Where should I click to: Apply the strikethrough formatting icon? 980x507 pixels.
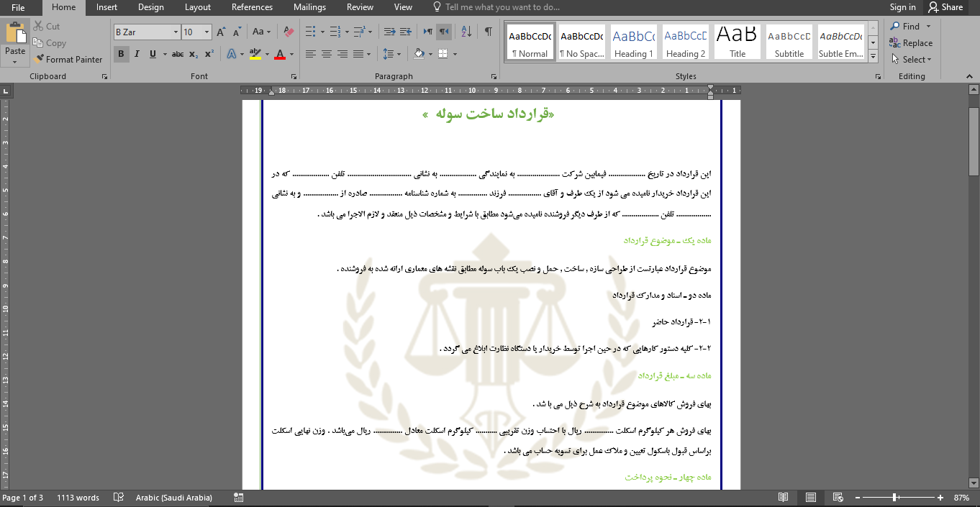[x=178, y=54]
